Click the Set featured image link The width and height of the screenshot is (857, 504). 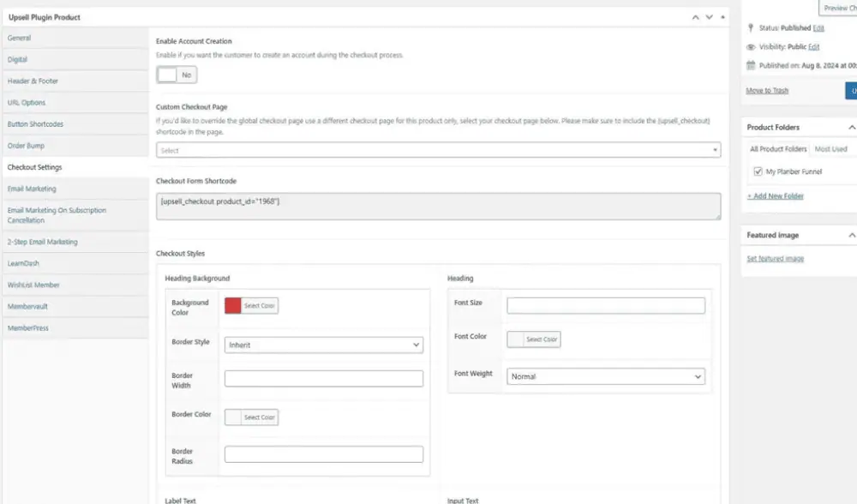775,258
